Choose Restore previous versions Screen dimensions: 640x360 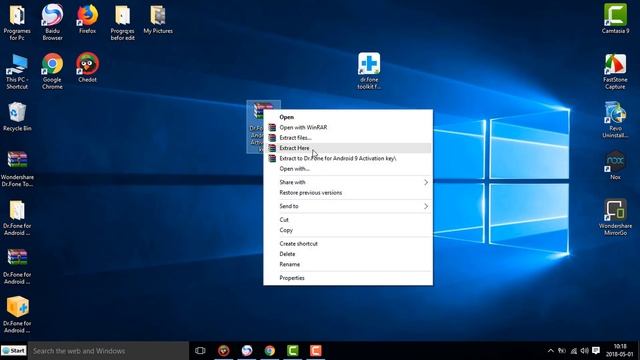pos(348,193)
